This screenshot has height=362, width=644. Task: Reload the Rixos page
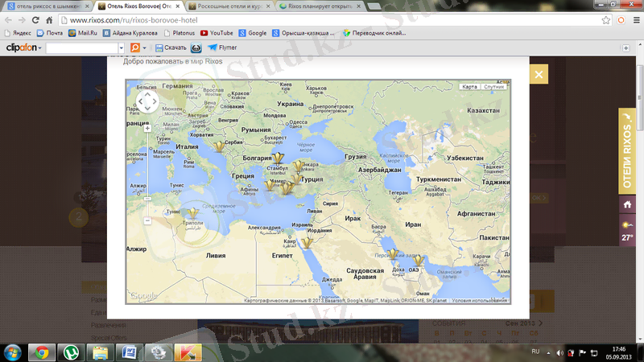point(35,19)
